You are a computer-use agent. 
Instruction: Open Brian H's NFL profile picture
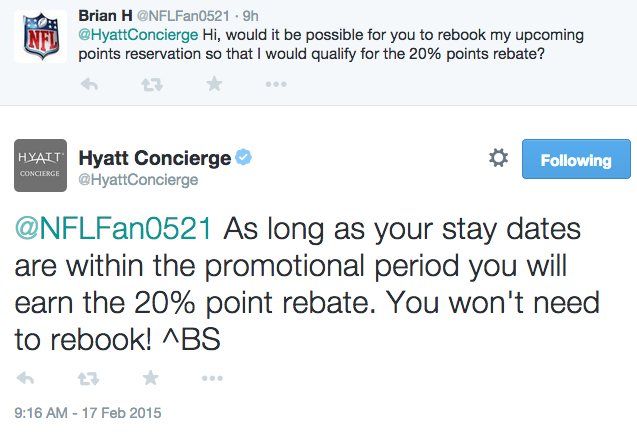click(x=40, y=37)
